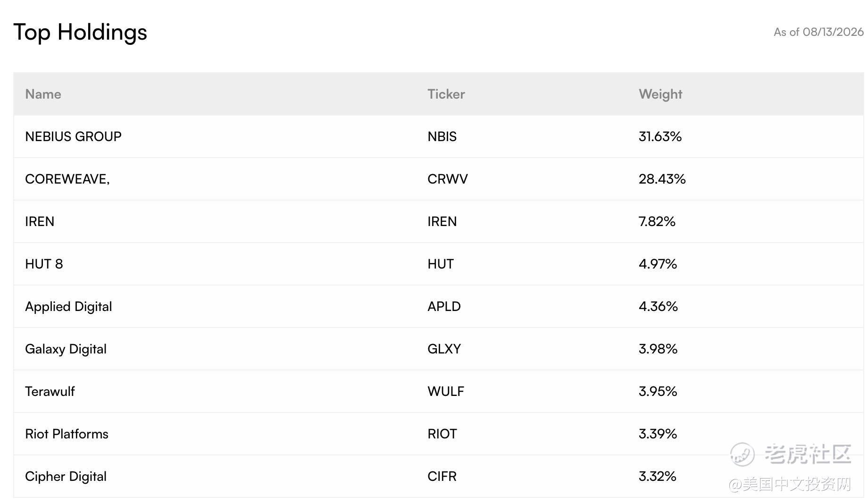868x504 pixels.
Task: Select the Riot Platforms holding name
Action: click(x=67, y=434)
